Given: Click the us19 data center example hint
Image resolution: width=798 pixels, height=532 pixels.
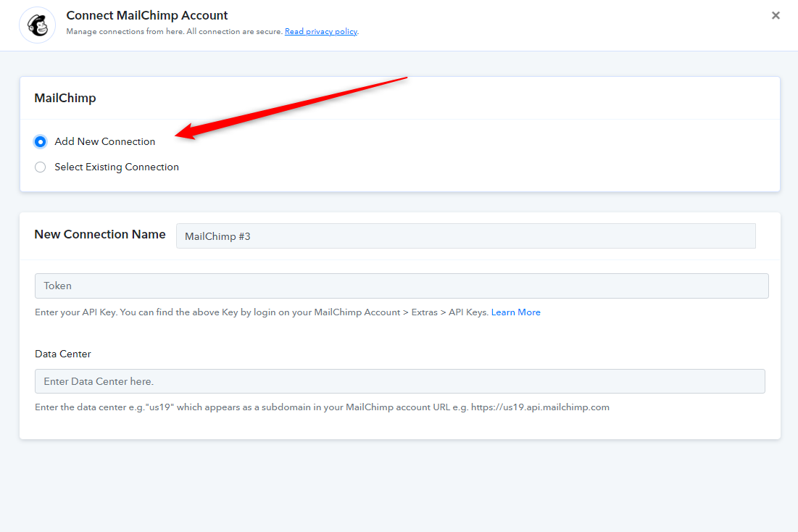Looking at the screenshot, I should pyautogui.click(x=322, y=407).
